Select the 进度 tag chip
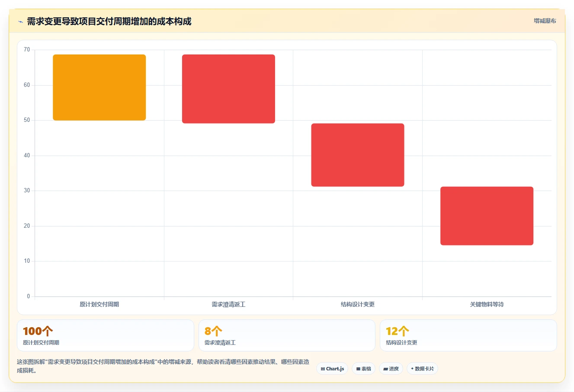Screen dimensions: 574x392 391,369
